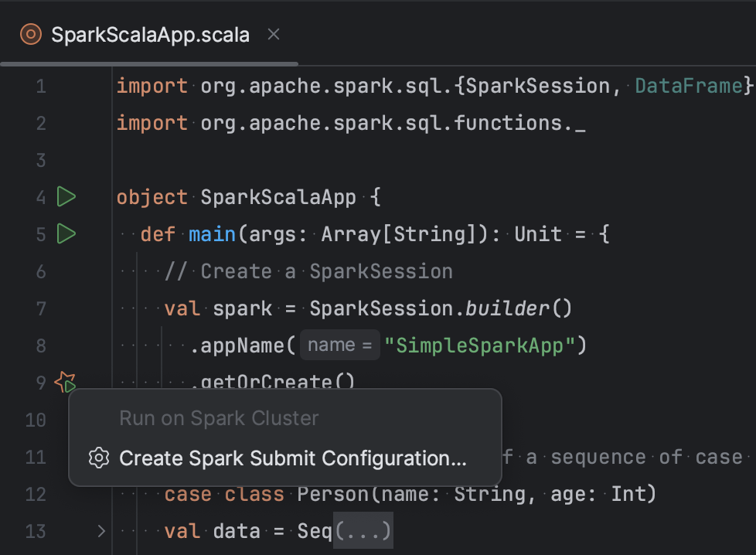The image size is (756, 555).
Task: Expand the folded Seq(...) code on line 13
Action: pos(363,531)
